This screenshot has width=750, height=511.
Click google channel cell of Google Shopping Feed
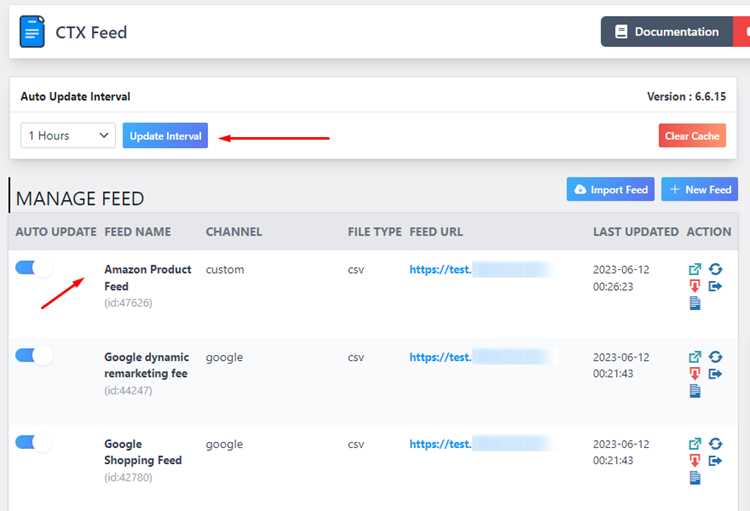point(224,444)
